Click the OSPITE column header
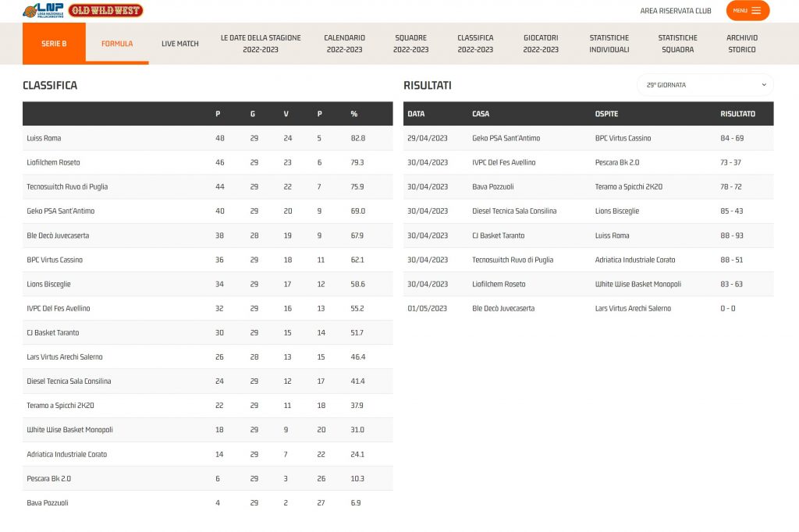This screenshot has width=799, height=532. pos(606,114)
